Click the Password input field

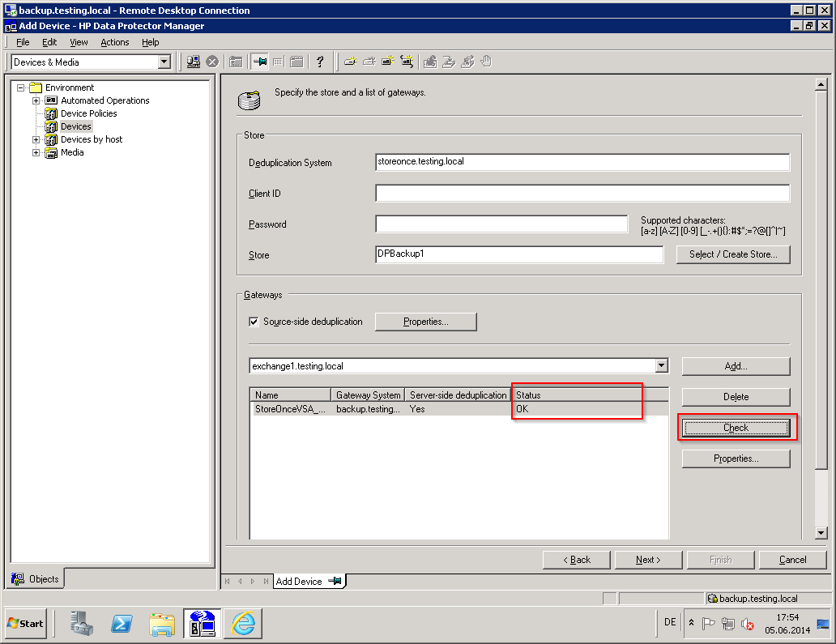point(501,224)
